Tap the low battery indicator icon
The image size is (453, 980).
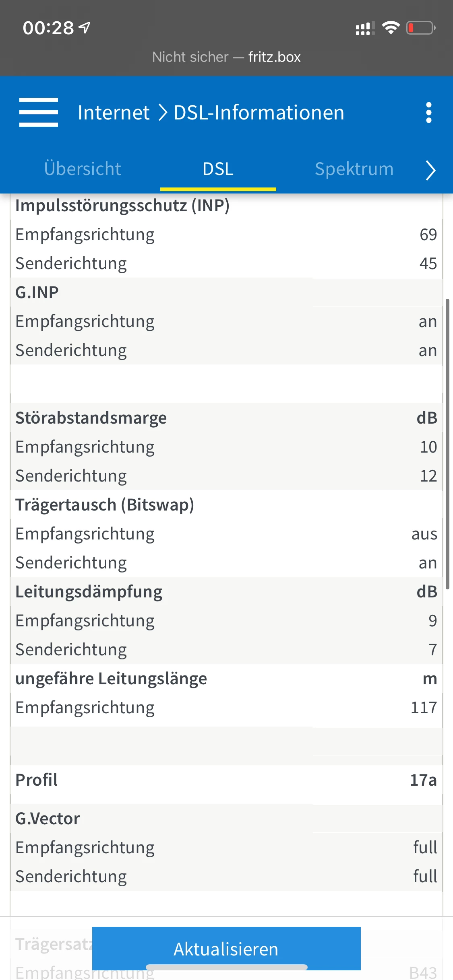click(420, 28)
